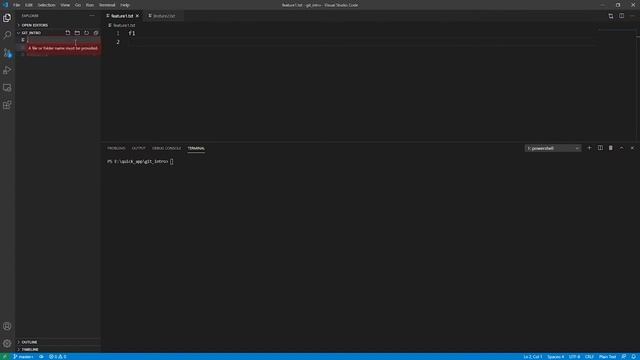The image size is (640, 360).
Task: Click Ln 2, Col 1 cursor position
Action: point(533,357)
